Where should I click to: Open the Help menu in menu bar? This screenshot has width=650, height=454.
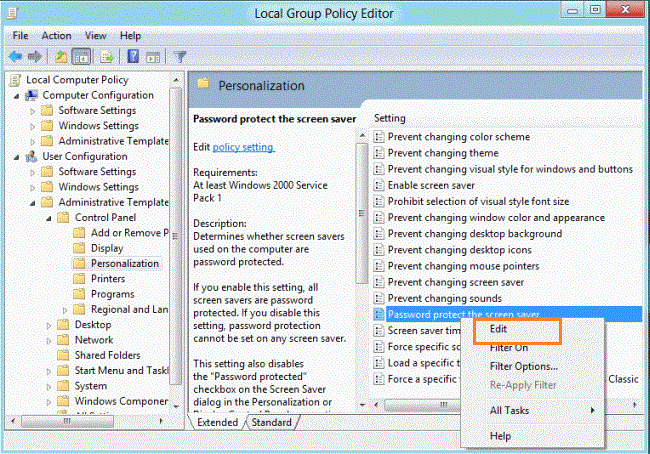[130, 36]
